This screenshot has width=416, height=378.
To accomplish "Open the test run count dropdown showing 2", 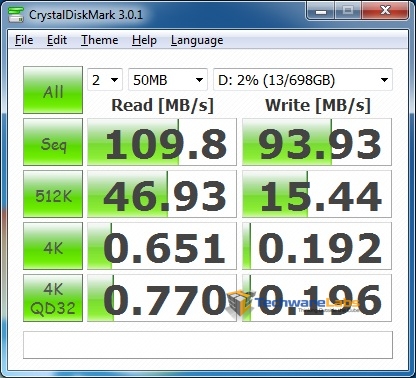I will click(x=105, y=80).
